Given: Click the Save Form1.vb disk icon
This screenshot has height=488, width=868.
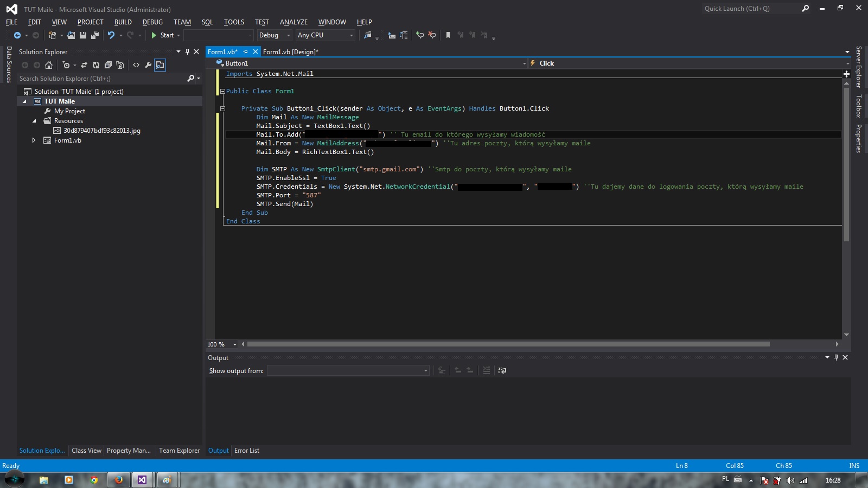Looking at the screenshot, I should (83, 35).
